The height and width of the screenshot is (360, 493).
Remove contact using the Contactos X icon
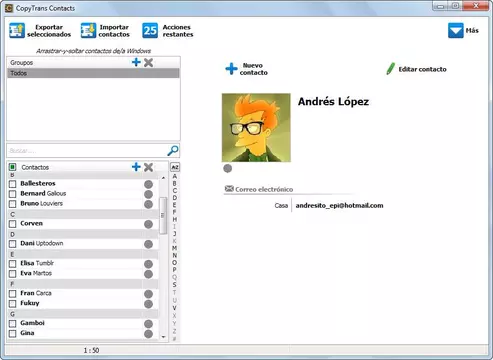click(x=148, y=167)
